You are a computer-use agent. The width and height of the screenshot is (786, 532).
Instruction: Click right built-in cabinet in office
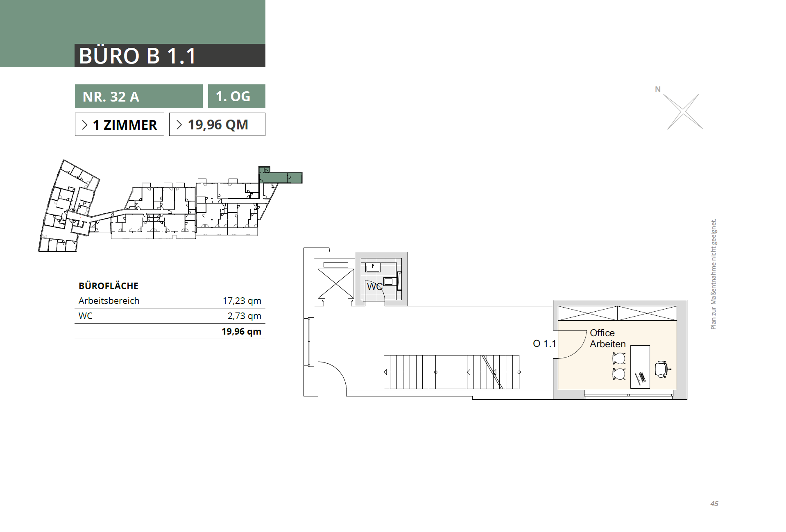(647, 313)
